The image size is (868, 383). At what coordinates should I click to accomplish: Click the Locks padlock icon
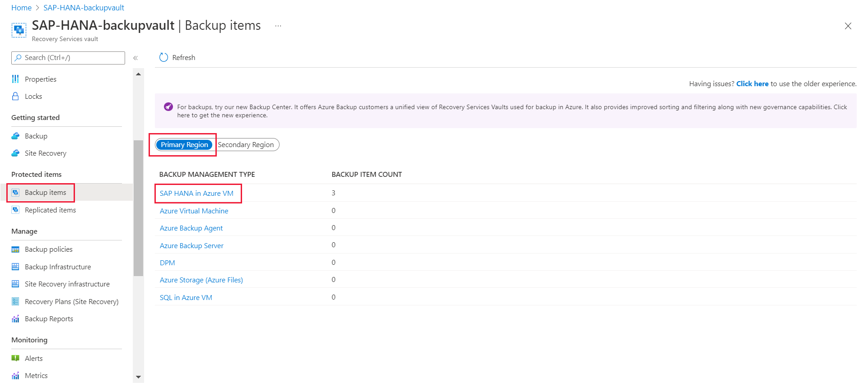15,96
